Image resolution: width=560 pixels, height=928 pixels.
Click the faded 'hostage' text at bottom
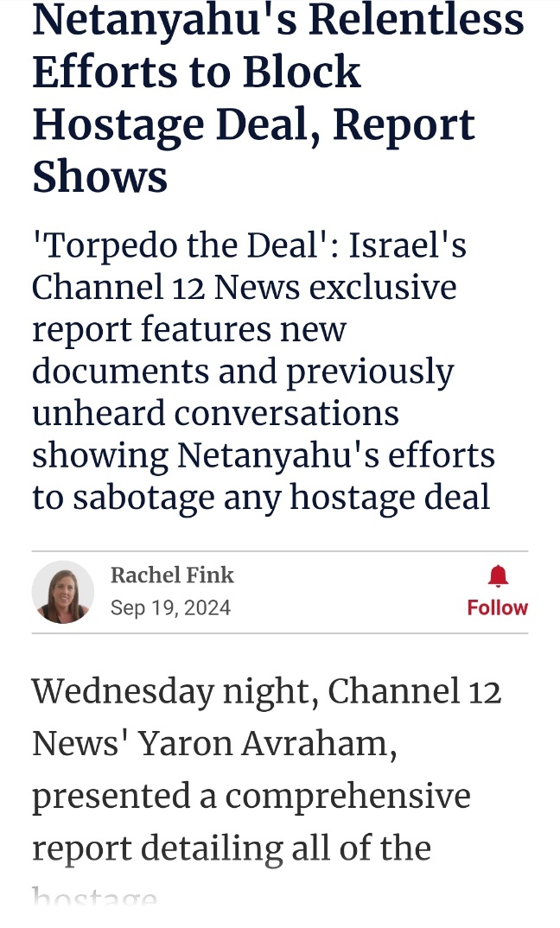pyautogui.click(x=95, y=897)
